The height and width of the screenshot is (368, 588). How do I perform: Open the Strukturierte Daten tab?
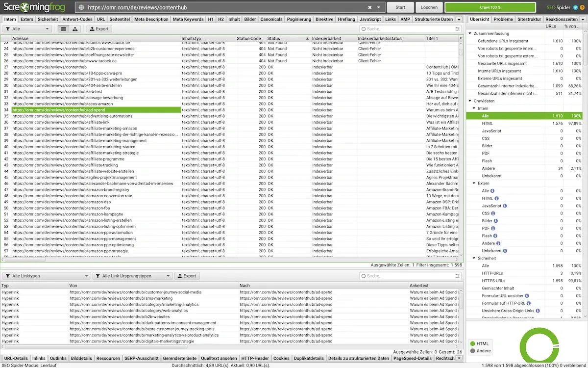(434, 19)
